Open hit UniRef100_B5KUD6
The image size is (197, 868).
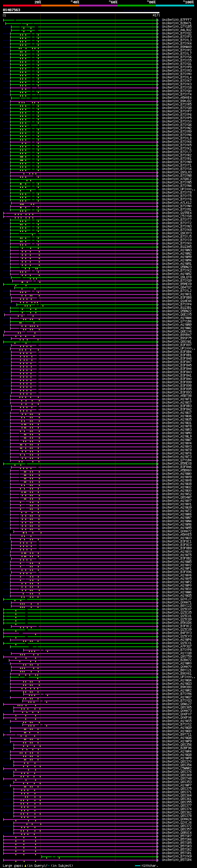tap(176, 623)
